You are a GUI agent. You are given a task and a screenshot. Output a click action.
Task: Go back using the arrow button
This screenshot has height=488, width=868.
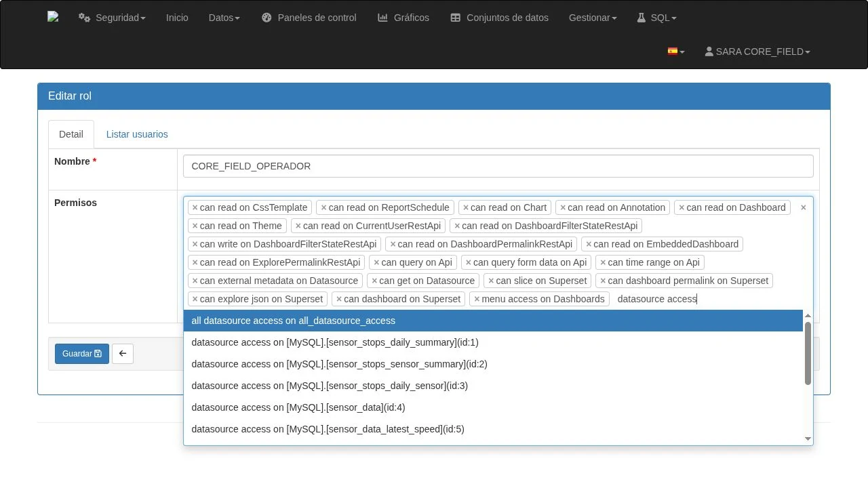point(123,354)
